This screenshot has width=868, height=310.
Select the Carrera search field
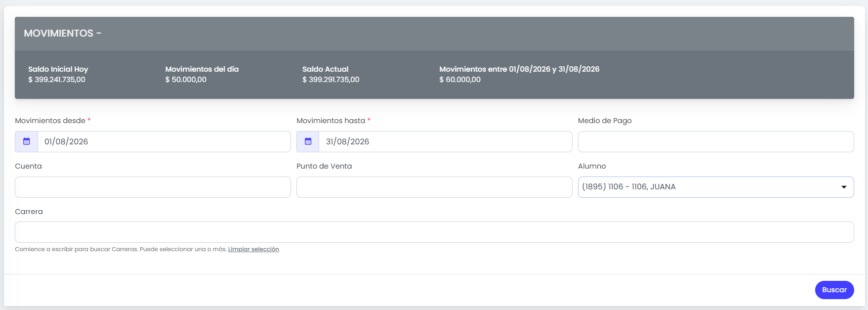434,232
